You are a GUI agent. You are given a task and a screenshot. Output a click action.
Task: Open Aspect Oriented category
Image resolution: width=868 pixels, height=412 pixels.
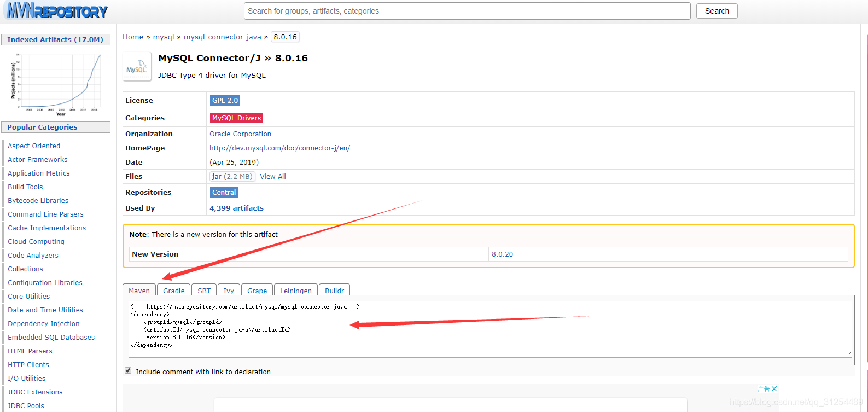point(34,146)
